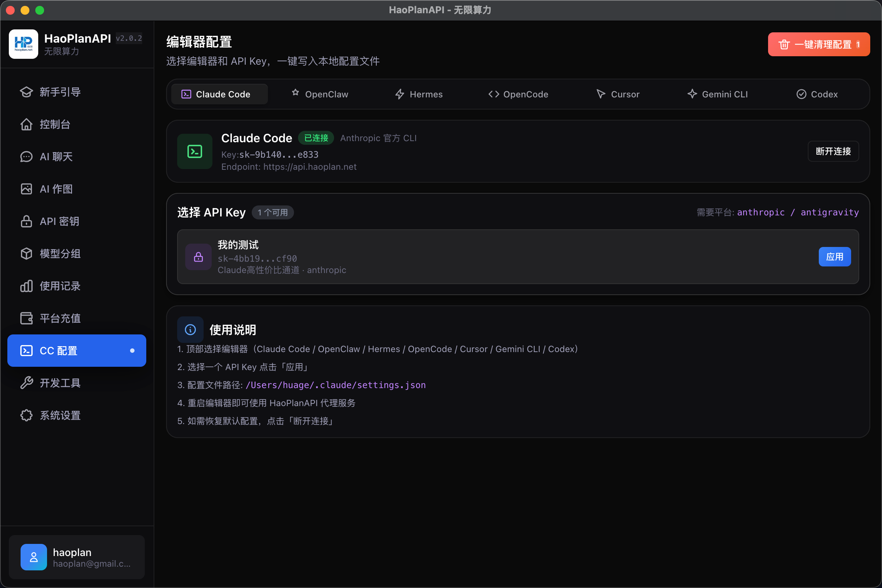882x588 pixels.
Task: Click the 已连接 status badge
Action: click(316, 138)
